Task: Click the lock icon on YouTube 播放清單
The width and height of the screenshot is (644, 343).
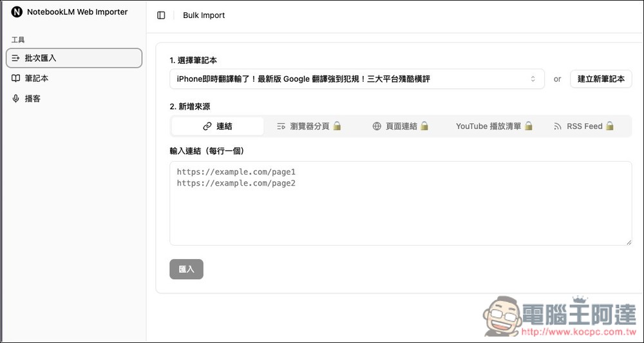Action: (529, 126)
